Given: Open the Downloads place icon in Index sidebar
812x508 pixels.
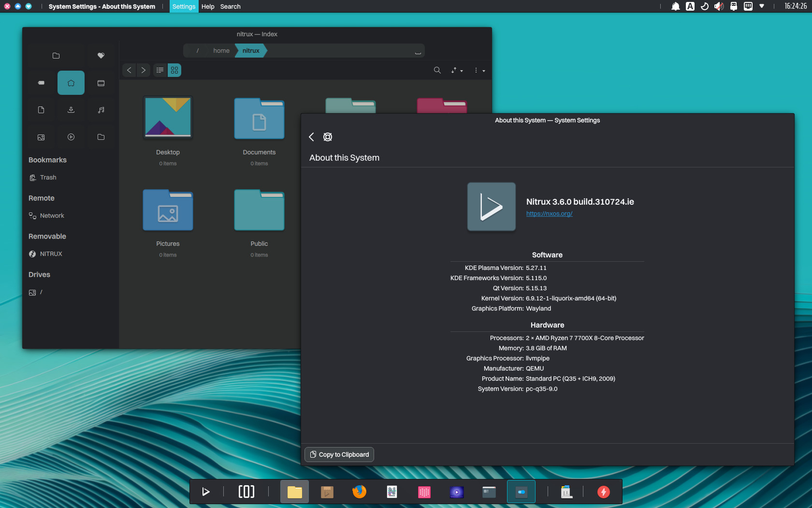Looking at the screenshot, I should 71,110.
